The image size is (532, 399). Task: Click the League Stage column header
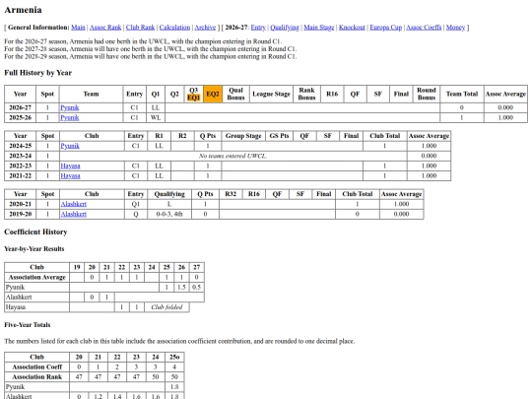pos(271,94)
